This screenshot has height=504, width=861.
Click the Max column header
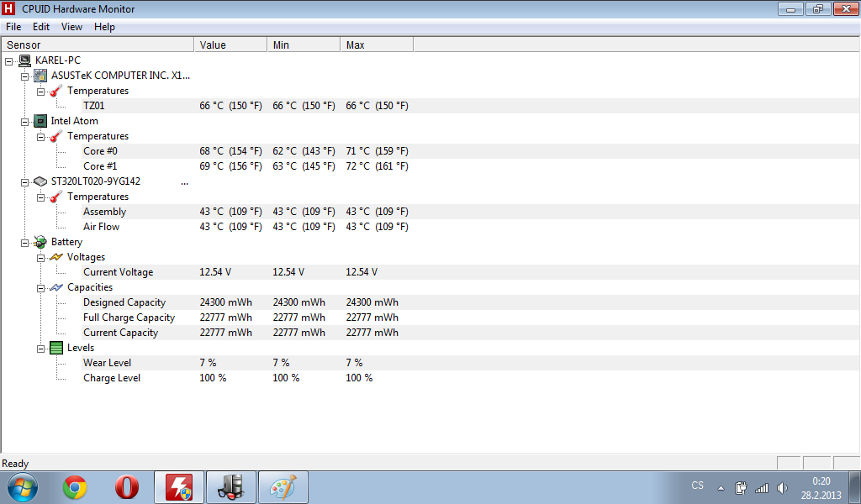pyautogui.click(x=377, y=45)
